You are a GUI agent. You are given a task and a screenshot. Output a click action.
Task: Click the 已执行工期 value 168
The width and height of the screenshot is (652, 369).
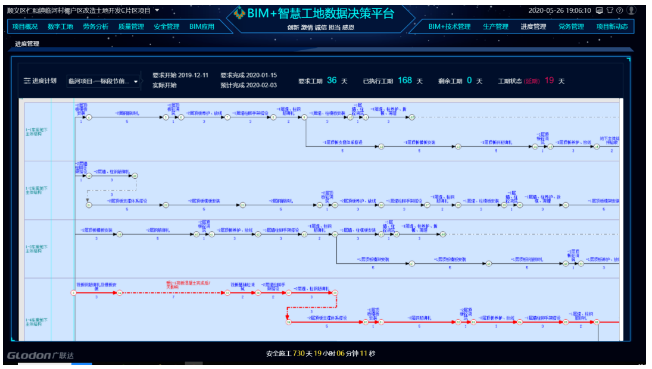(x=405, y=80)
